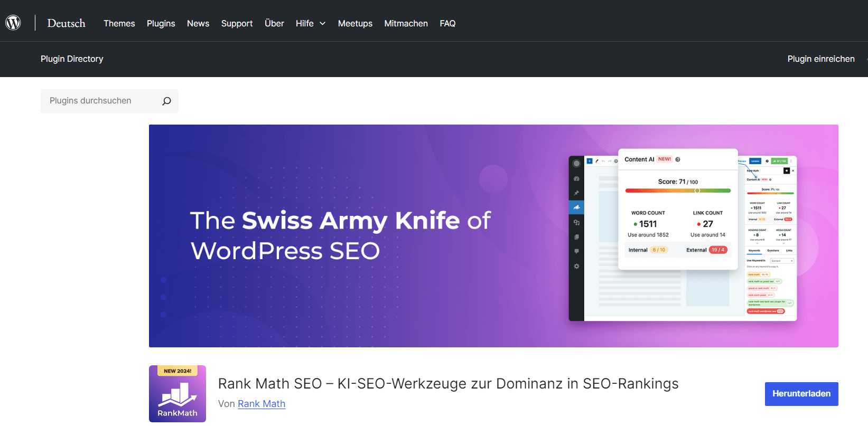This screenshot has height=426, width=868.
Task: Click the plugin title Rank Math SEO
Action: (449, 384)
